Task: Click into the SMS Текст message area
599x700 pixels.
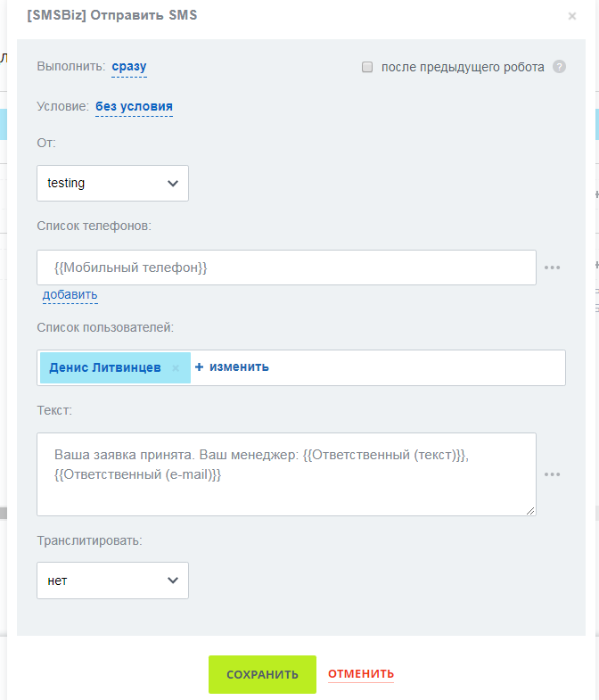Action: pyautogui.click(x=286, y=474)
